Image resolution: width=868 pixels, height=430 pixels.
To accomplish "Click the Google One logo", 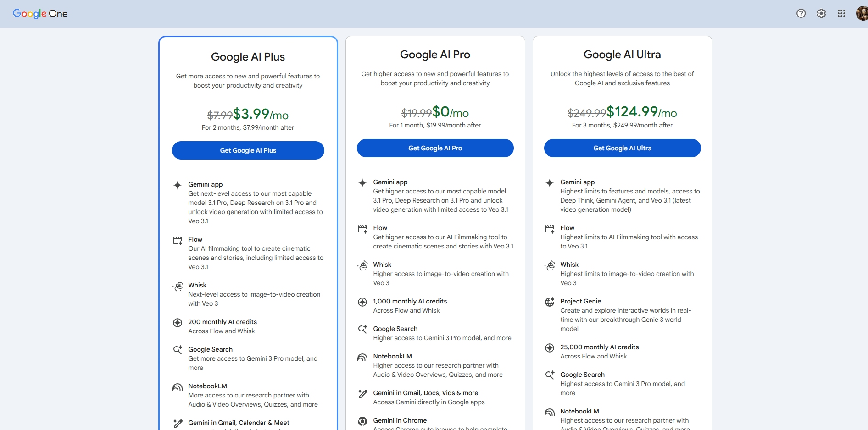I will point(40,14).
